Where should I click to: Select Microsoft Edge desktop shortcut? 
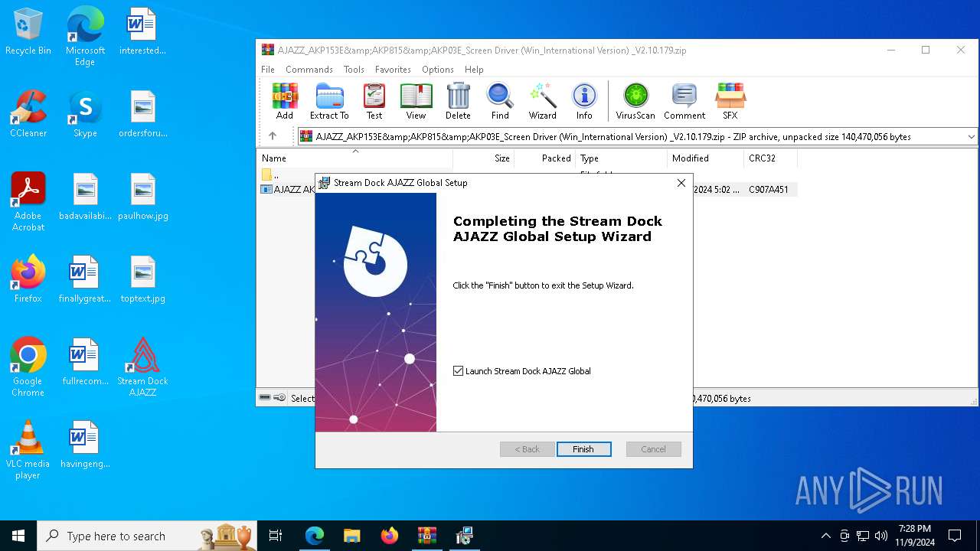pyautogui.click(x=85, y=37)
